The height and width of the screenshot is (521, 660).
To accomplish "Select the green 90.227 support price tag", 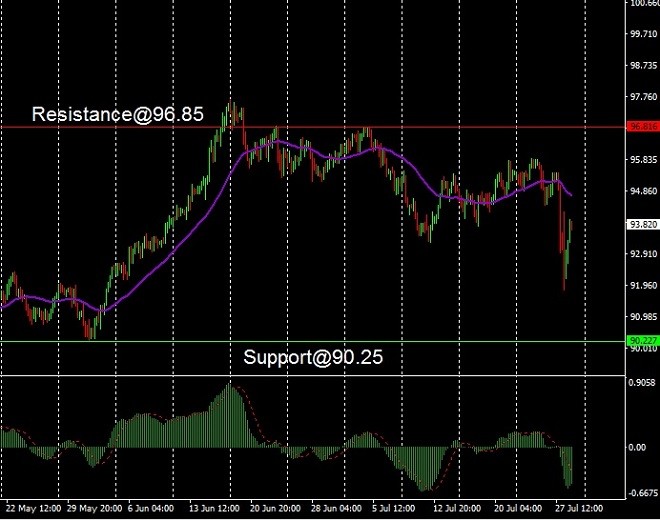I will [643, 340].
